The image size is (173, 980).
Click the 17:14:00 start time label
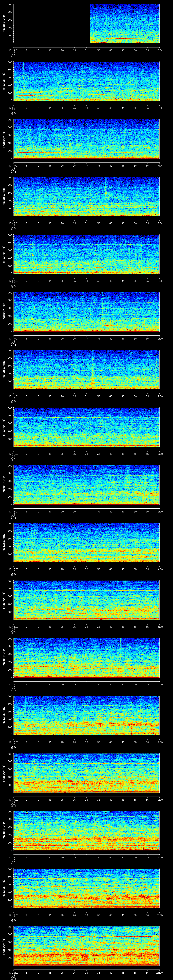pos(13,627)
